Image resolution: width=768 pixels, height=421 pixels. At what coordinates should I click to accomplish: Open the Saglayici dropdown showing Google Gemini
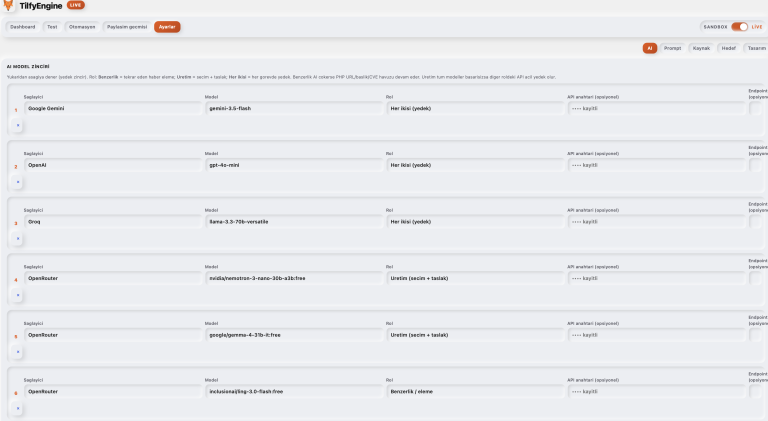pos(113,108)
